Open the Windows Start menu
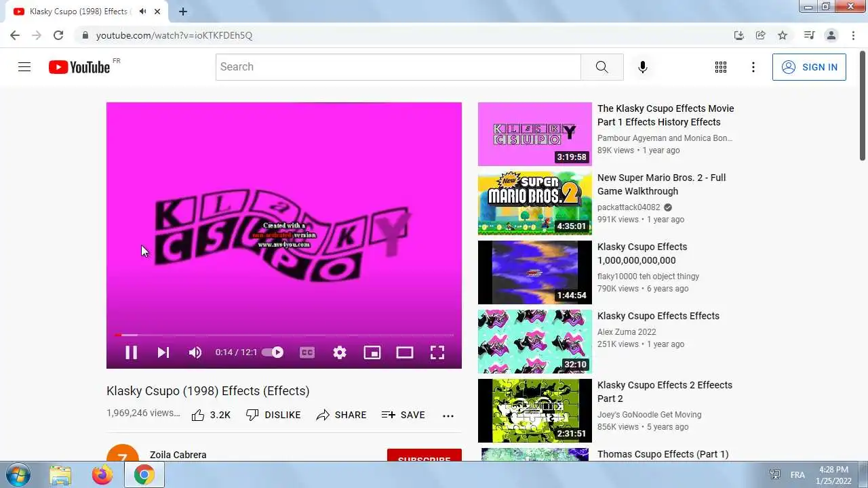Screen dimensions: 868x488 (18, 475)
